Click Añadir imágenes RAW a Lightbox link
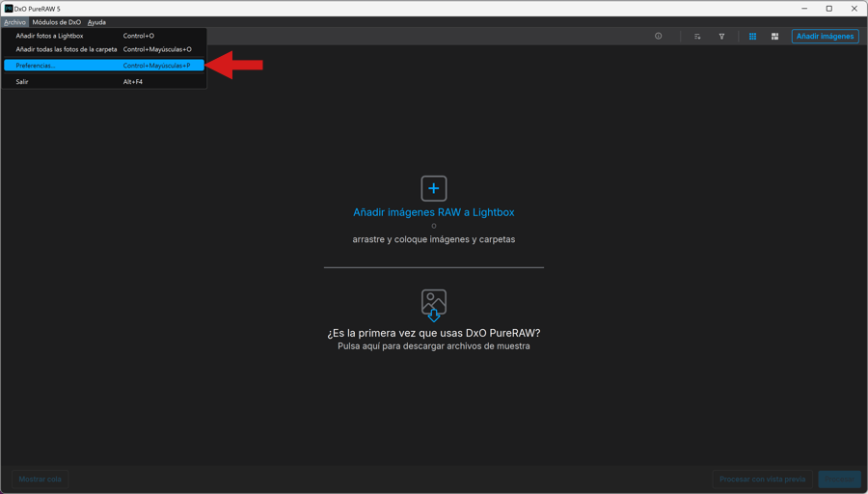 (x=433, y=212)
